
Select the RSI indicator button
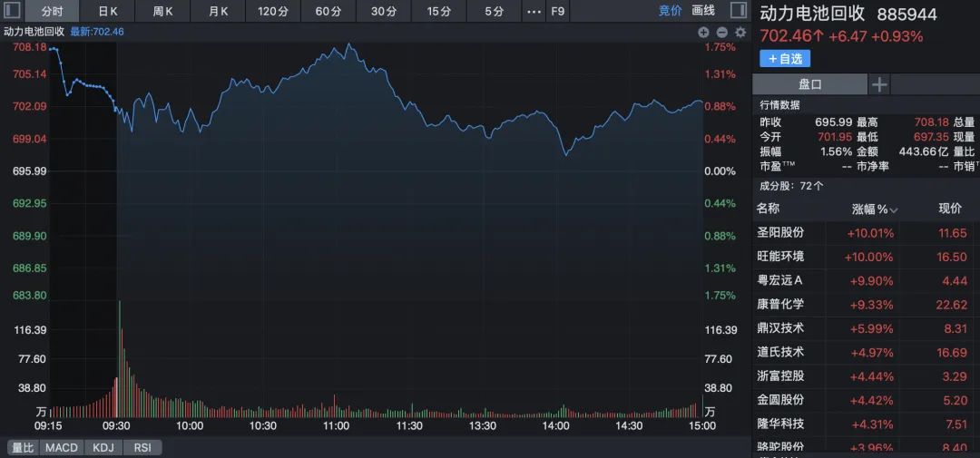click(x=142, y=447)
